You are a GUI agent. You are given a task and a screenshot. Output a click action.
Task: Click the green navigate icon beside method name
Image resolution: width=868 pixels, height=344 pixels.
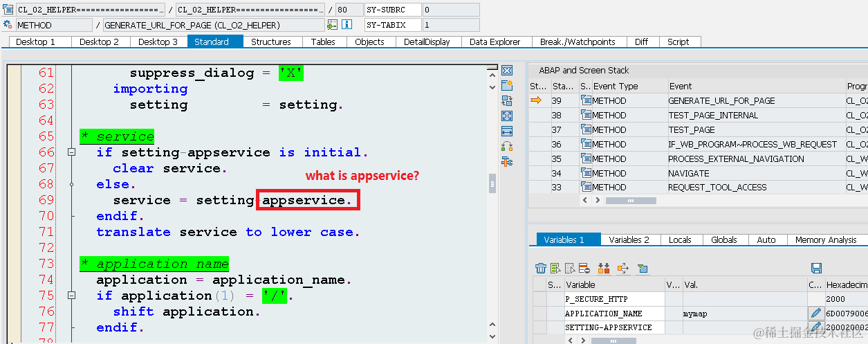tap(333, 25)
